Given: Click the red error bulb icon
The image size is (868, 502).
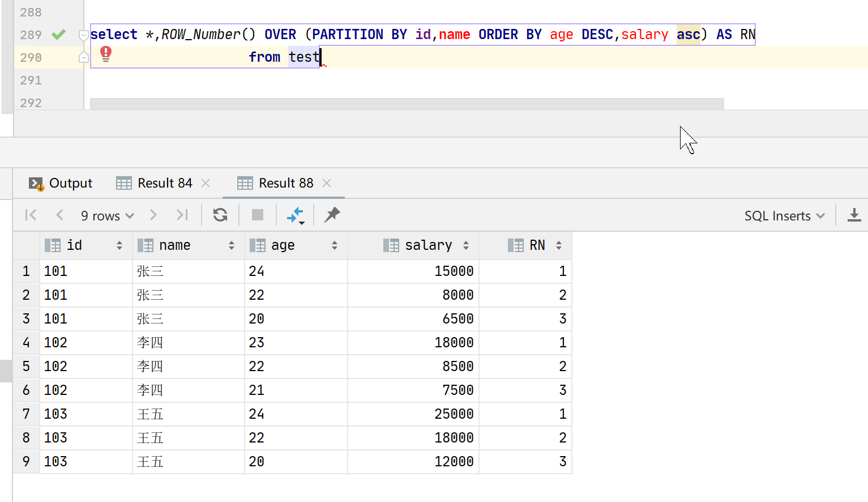Looking at the screenshot, I should pyautogui.click(x=106, y=54).
